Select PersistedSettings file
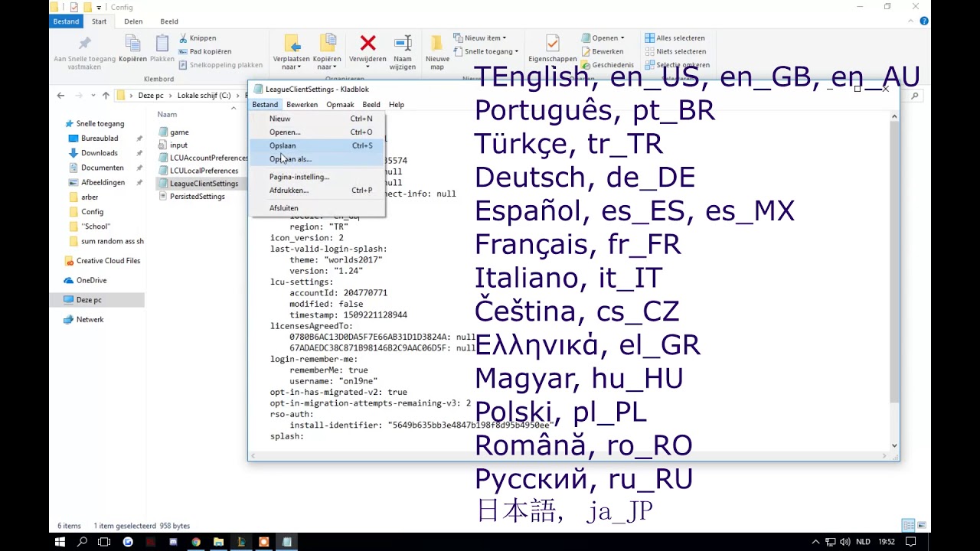This screenshot has height=551, width=980. click(x=197, y=197)
